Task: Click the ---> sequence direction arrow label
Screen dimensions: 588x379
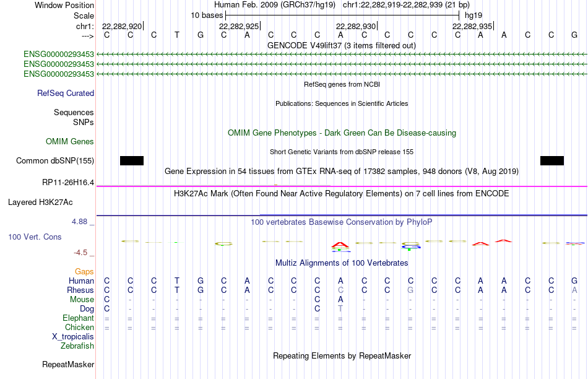Action: (x=88, y=36)
